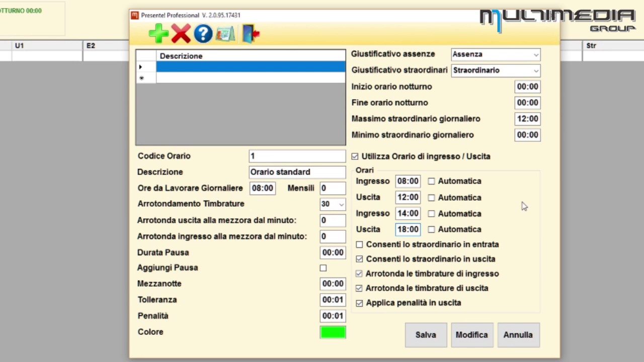
Task: Click the Tolleranza time field
Action: [333, 300]
